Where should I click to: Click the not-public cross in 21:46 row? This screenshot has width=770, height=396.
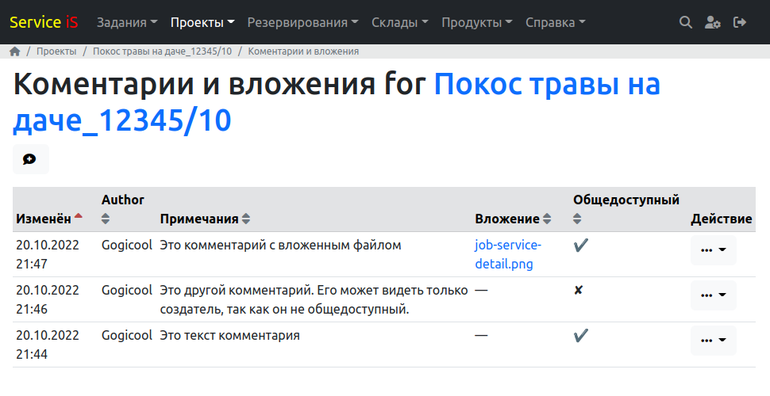point(578,290)
